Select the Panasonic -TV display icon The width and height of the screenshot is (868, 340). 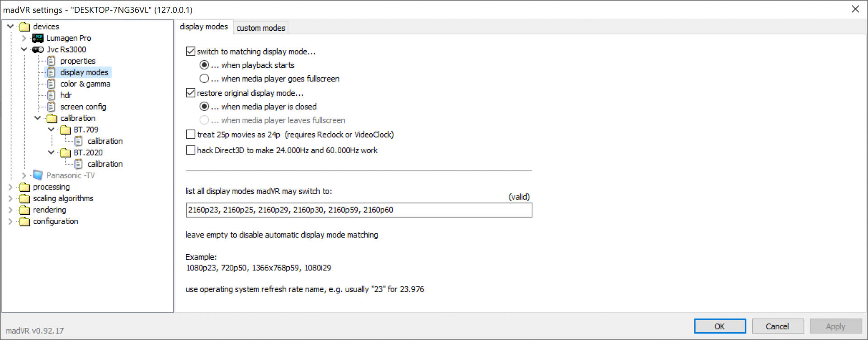(x=38, y=175)
